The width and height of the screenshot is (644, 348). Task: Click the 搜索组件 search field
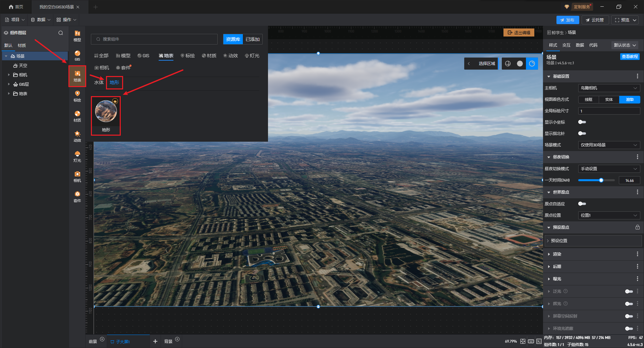[154, 39]
